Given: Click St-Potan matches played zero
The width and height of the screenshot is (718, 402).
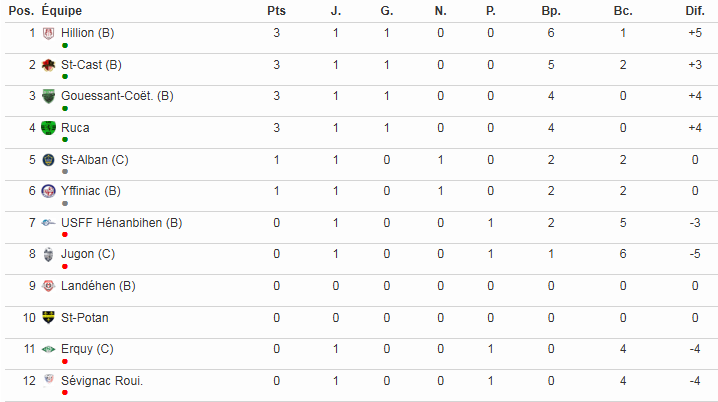Looking at the screenshot, I should [x=336, y=318].
